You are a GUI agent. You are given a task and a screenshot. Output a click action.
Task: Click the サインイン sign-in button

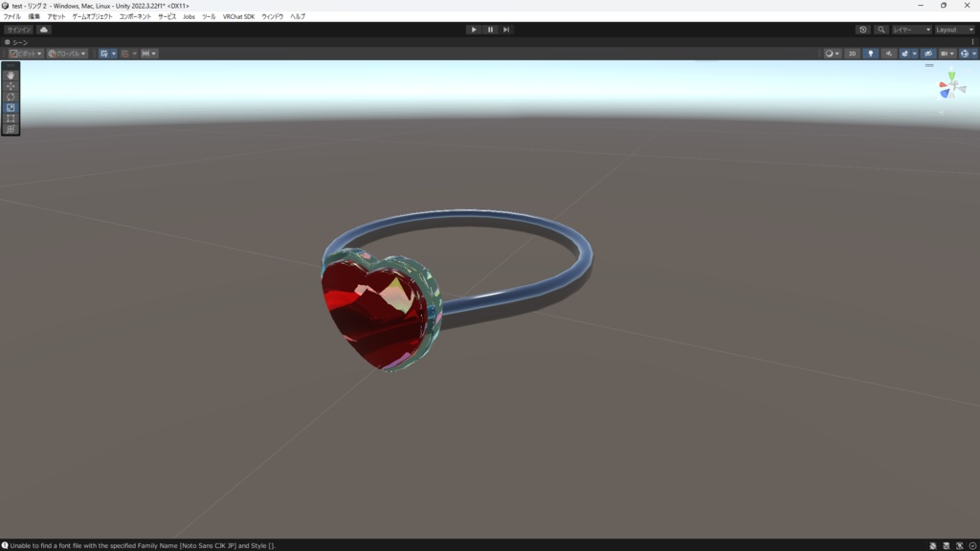tap(19, 30)
